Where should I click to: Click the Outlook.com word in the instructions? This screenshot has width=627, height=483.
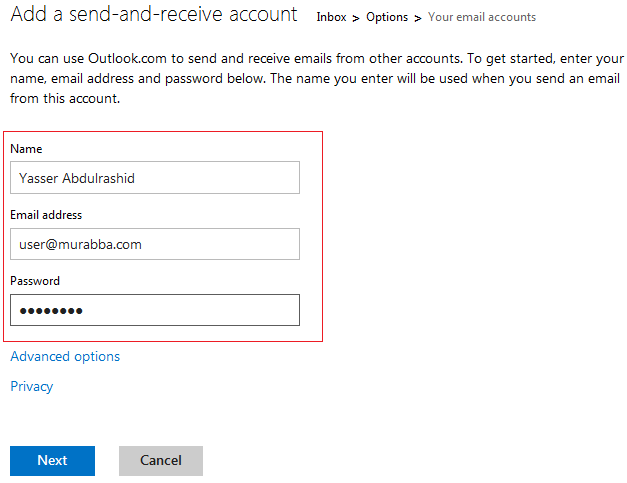pos(127,58)
